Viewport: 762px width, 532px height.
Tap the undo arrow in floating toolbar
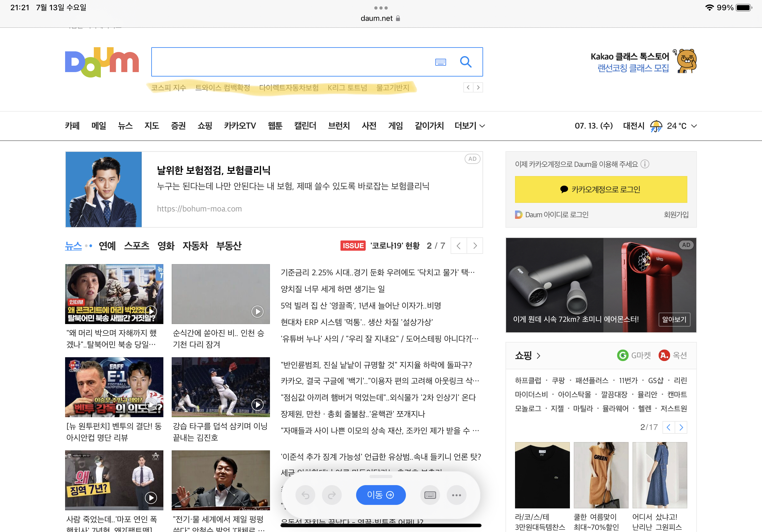click(305, 495)
